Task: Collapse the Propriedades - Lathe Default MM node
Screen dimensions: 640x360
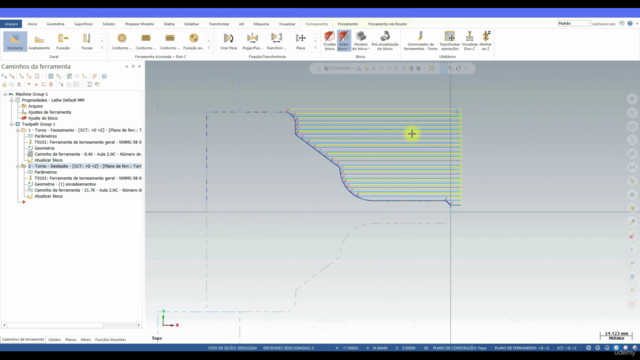Action: (11, 100)
